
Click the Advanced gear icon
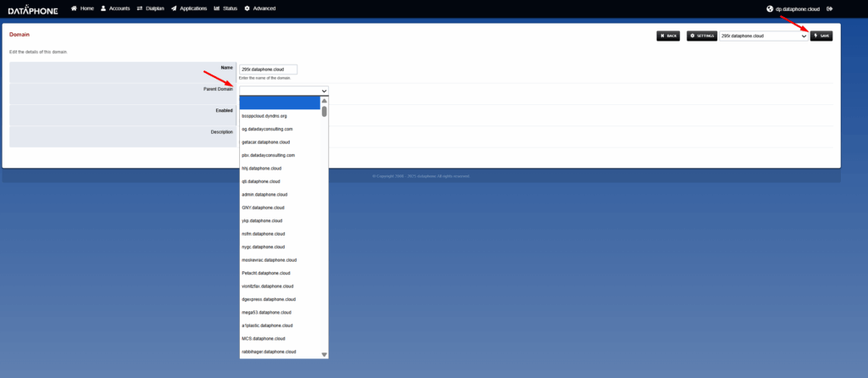pos(247,8)
